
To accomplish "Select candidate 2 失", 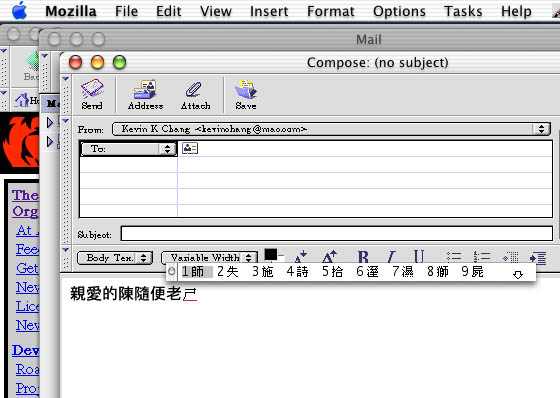I will click(228, 272).
